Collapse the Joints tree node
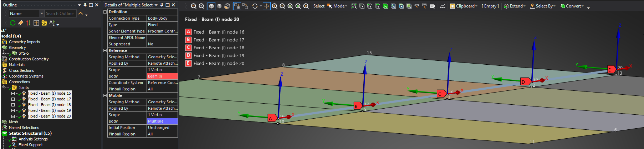 pyautogui.click(x=4, y=88)
